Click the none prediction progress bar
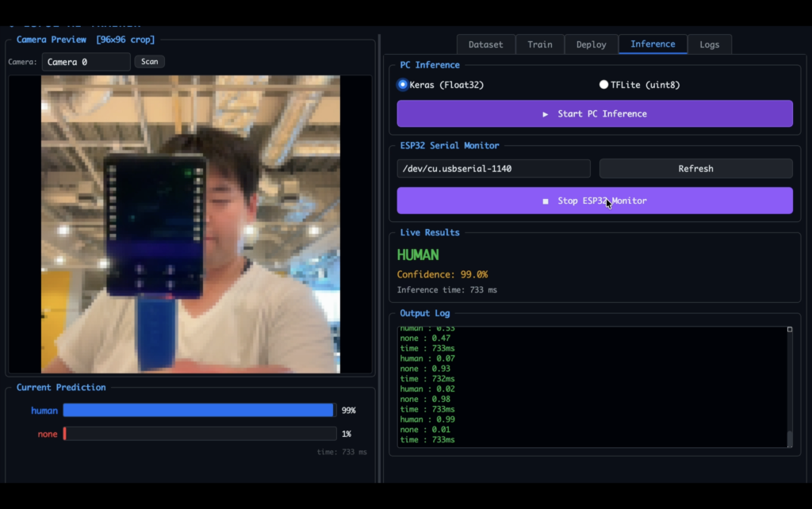812x509 pixels. (199, 434)
